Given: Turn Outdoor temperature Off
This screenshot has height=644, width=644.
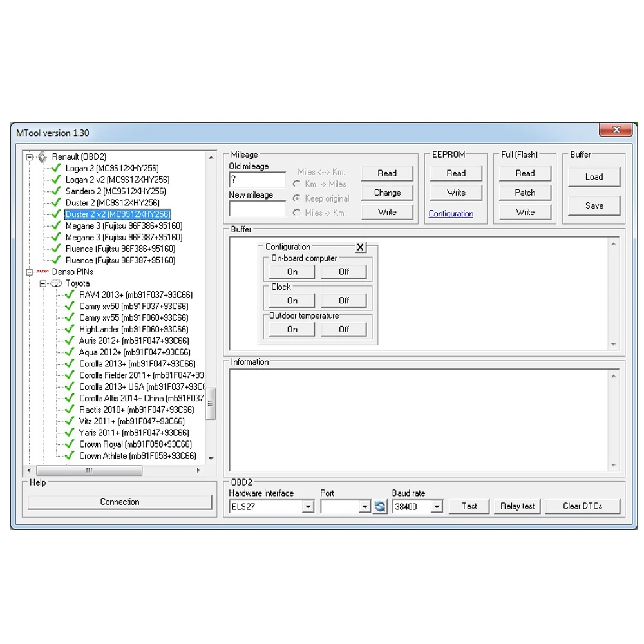Looking at the screenshot, I should click(x=344, y=329).
